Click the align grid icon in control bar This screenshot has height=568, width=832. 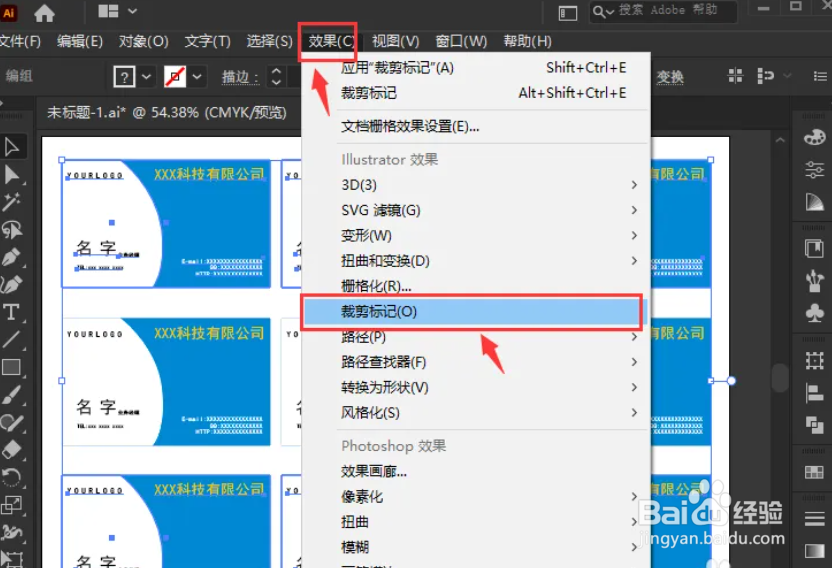tap(735, 76)
